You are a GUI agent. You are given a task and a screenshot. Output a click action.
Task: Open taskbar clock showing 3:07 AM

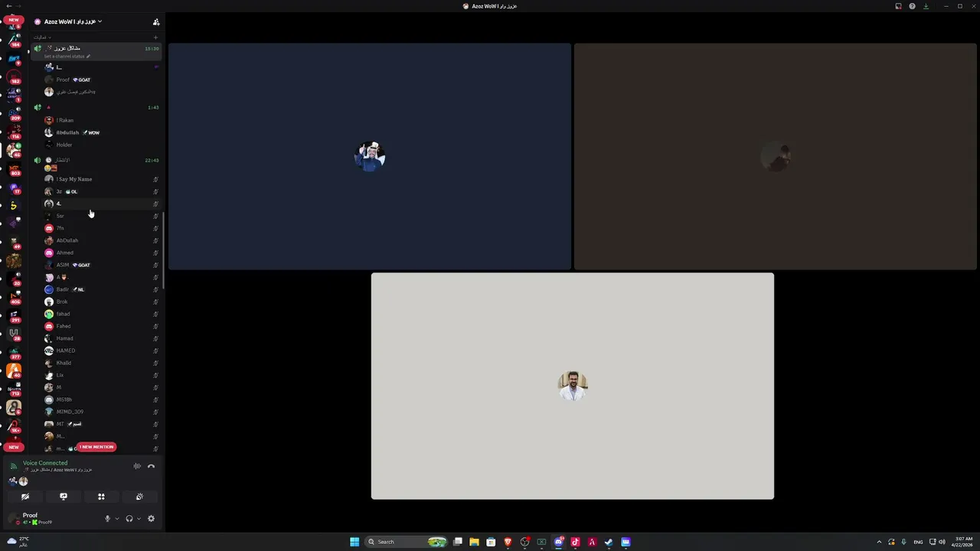[964, 542]
